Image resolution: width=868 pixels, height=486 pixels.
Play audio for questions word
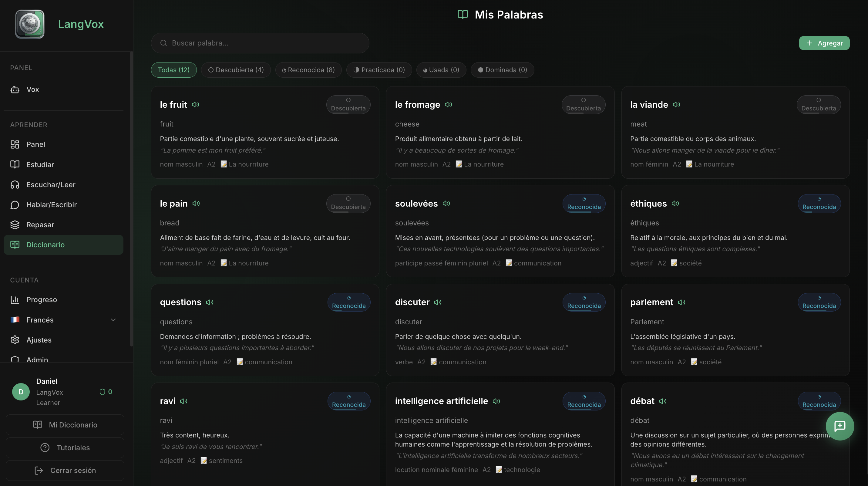pos(210,302)
